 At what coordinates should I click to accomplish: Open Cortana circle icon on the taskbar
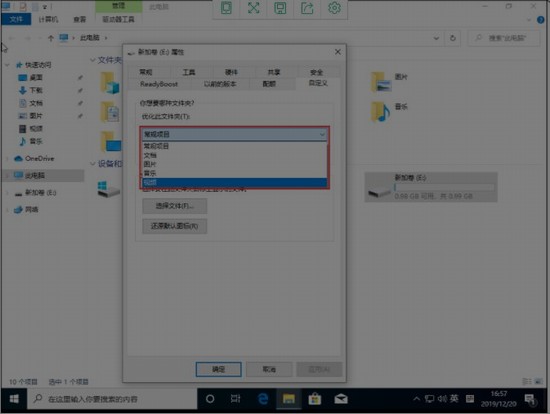(x=210, y=399)
